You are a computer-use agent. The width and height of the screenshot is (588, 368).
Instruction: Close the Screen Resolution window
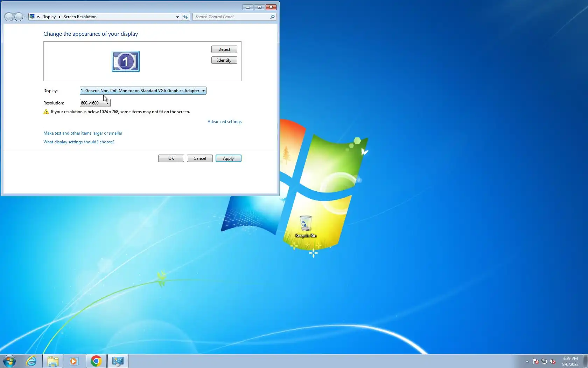[271, 7]
